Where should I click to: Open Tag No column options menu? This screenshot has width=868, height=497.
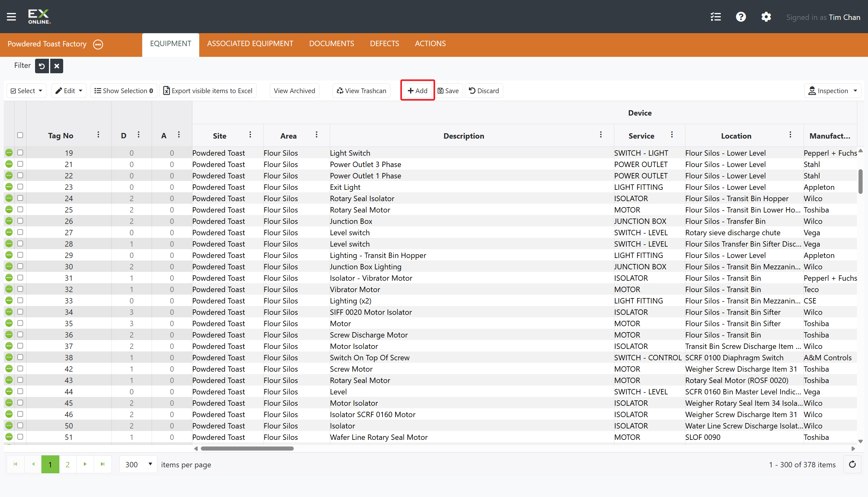point(98,135)
